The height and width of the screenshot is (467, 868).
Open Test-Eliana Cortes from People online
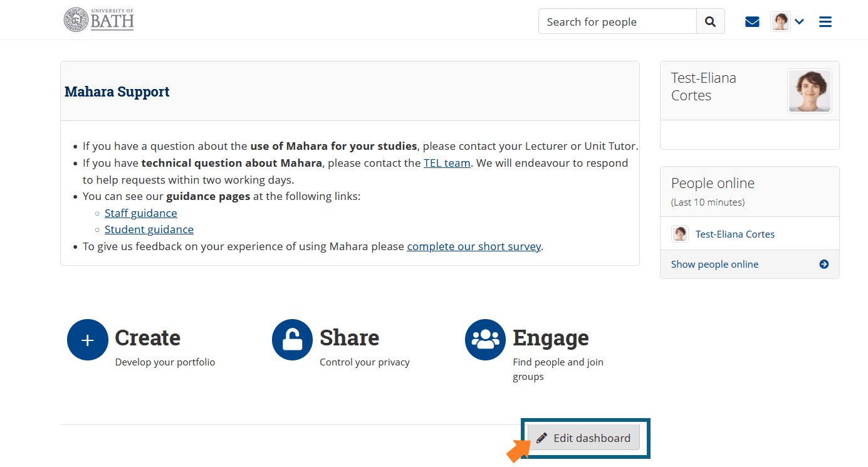pos(735,233)
